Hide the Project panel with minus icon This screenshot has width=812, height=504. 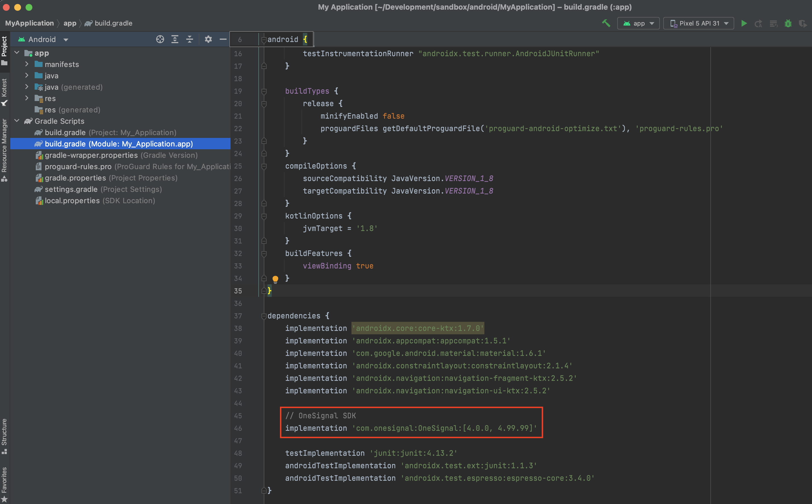(223, 39)
